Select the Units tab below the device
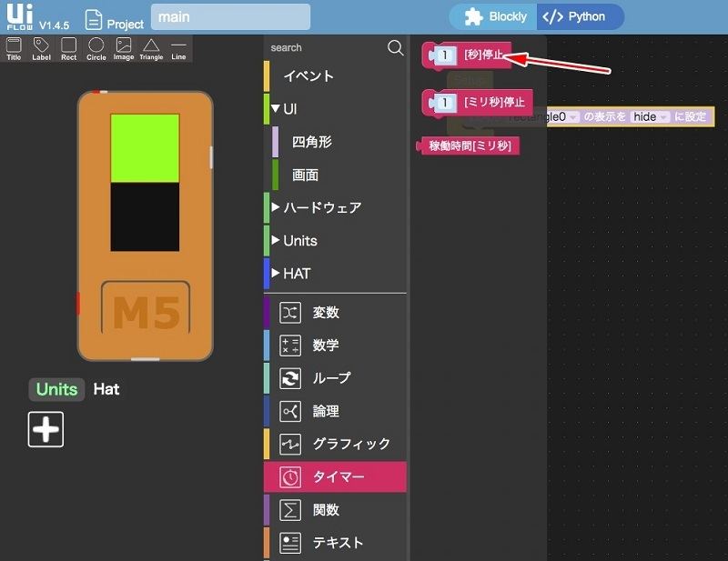Screen dimensions: 728x561 [56, 389]
